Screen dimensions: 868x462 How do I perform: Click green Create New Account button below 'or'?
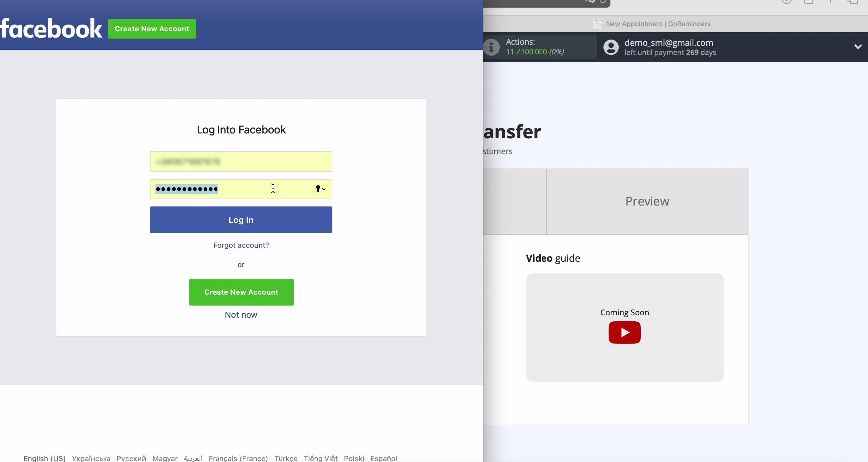tap(241, 292)
